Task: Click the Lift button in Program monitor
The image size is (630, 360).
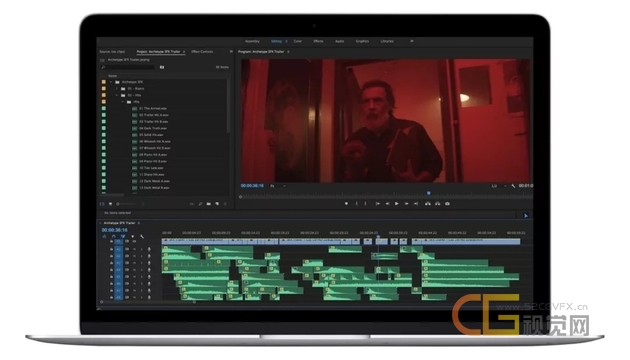Action: click(x=428, y=204)
